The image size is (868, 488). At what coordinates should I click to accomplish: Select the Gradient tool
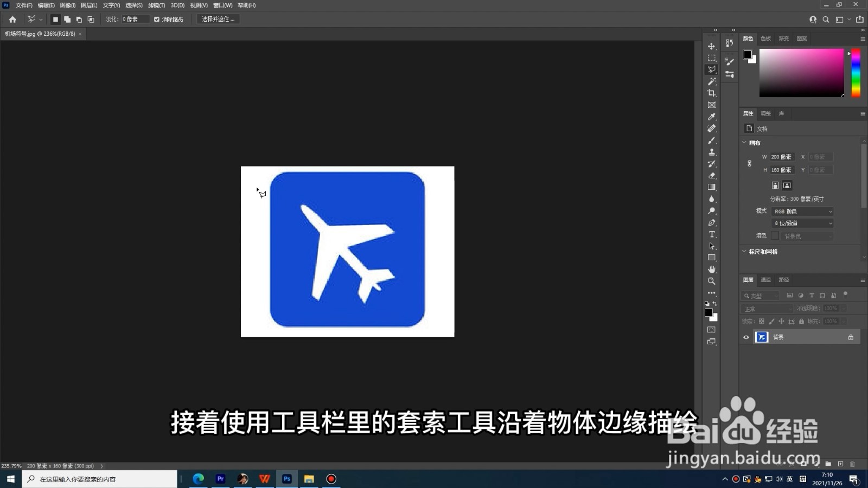711,187
